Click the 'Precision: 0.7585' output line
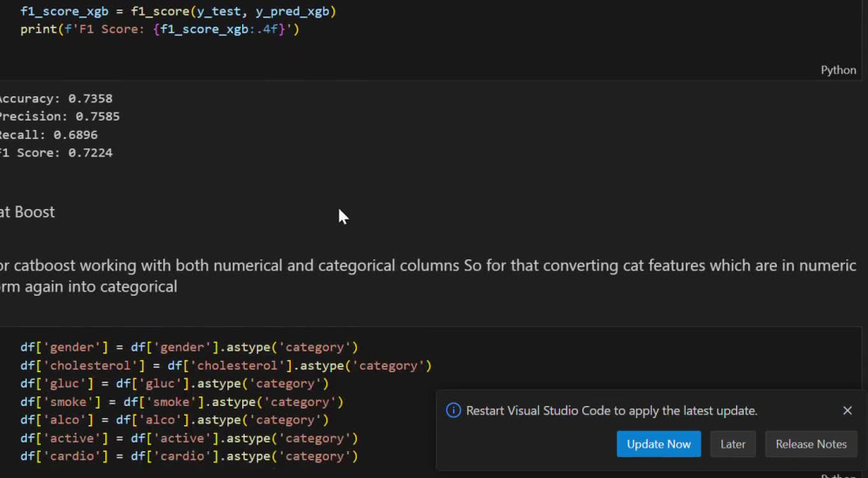Screen dimensions: 868x478 tap(59, 117)
